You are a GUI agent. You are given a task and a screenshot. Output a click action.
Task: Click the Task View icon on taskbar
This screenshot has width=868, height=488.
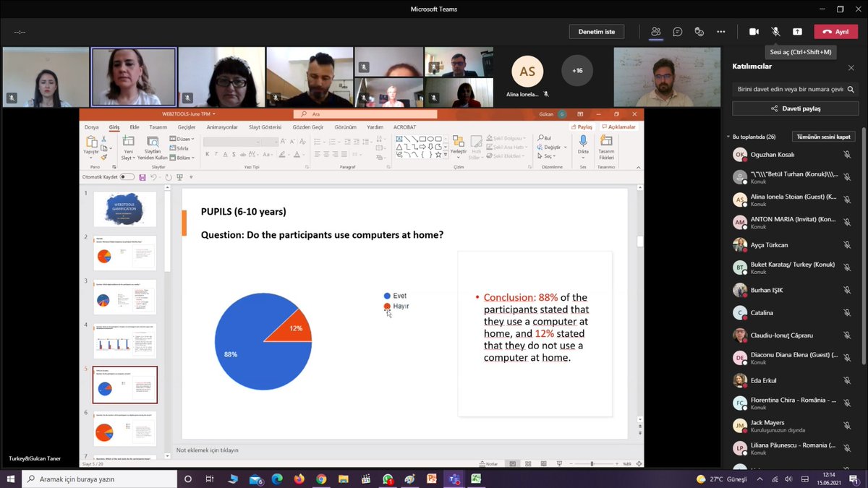click(210, 479)
